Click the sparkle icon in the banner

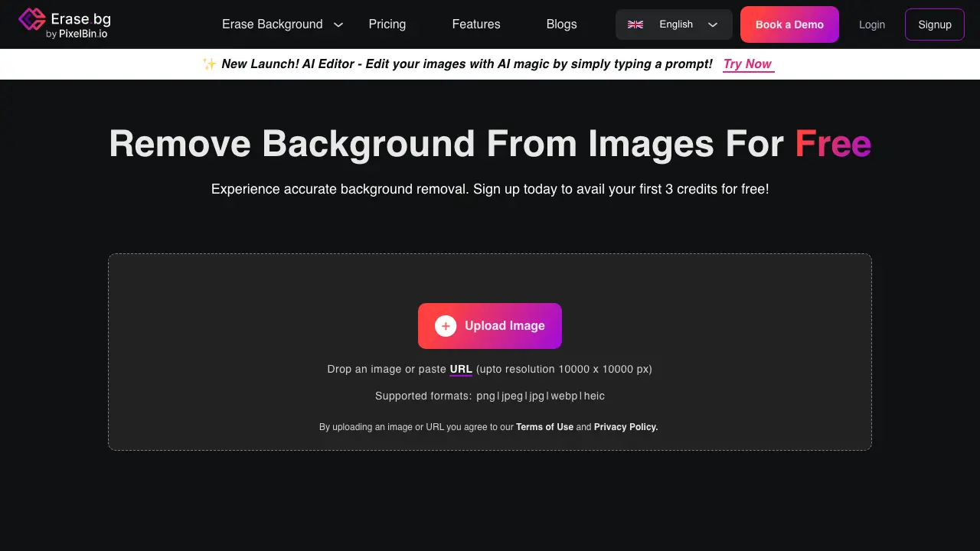point(209,64)
